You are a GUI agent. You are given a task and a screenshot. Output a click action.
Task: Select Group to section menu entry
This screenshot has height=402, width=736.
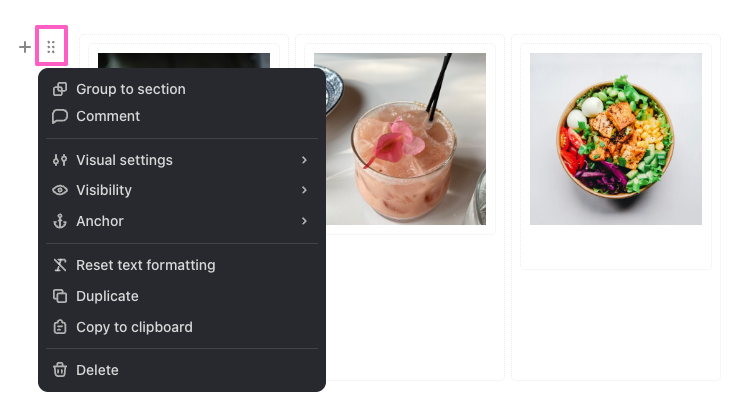click(182, 89)
